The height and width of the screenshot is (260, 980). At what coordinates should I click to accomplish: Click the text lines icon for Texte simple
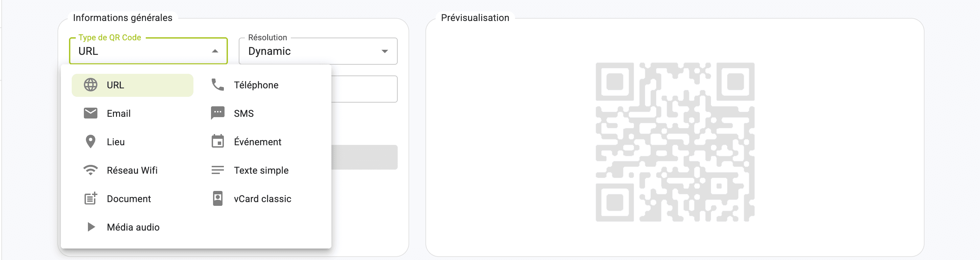coord(218,170)
